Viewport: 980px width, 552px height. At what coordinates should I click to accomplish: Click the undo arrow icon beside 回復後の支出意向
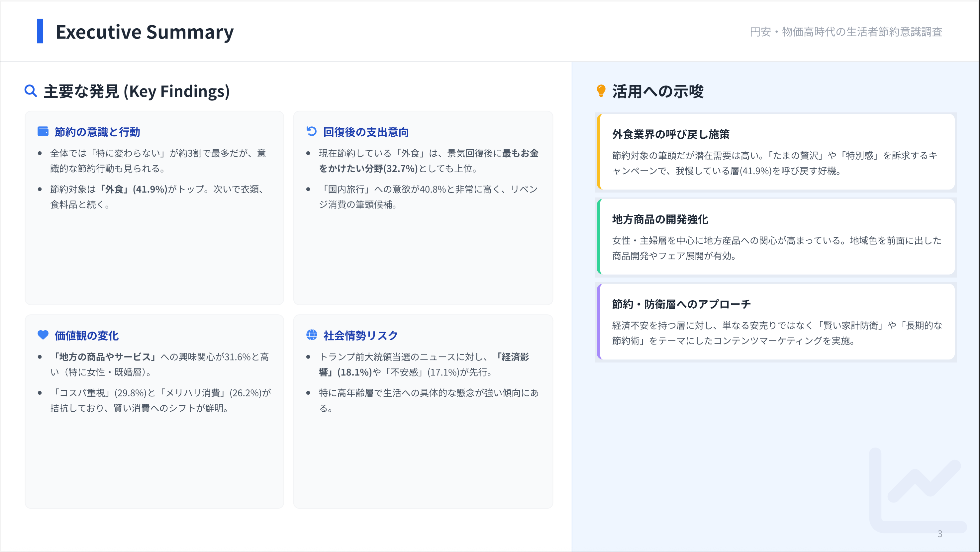(x=312, y=131)
